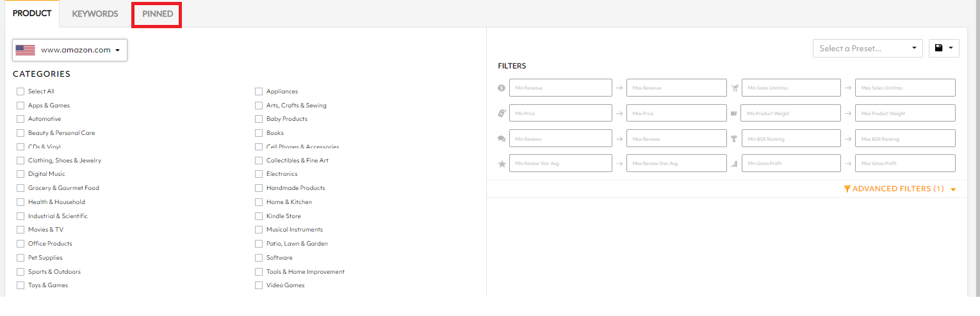The image size is (980, 316).
Task: Switch to the KEYWORDS tab
Action: click(95, 14)
